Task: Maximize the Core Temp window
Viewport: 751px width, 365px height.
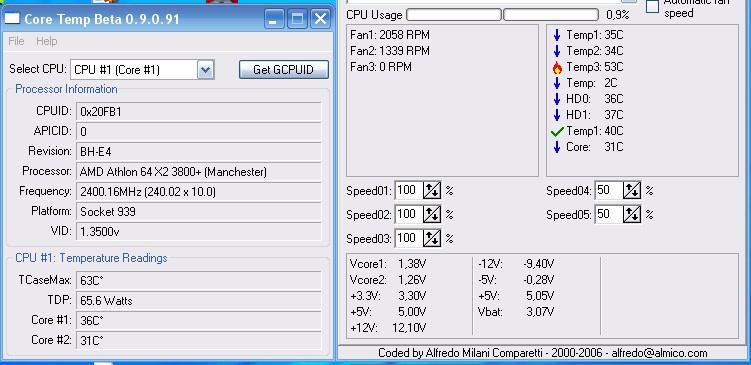Action: [297, 19]
